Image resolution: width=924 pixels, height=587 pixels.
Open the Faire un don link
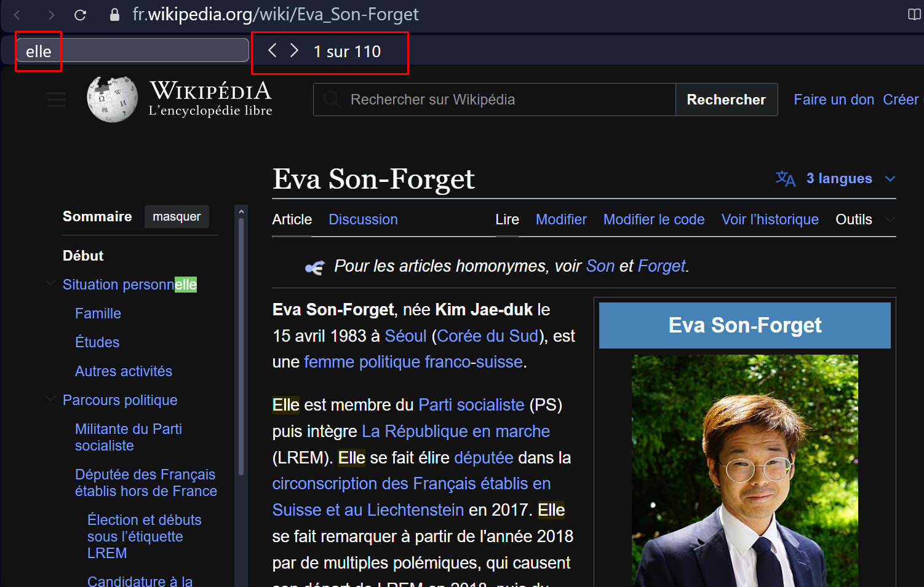tap(834, 100)
